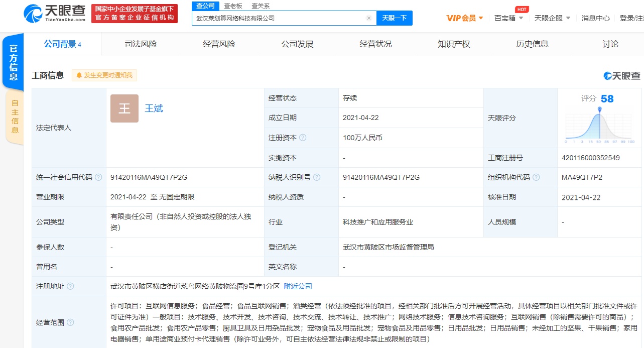Open the 知识产权 tab

point(454,44)
